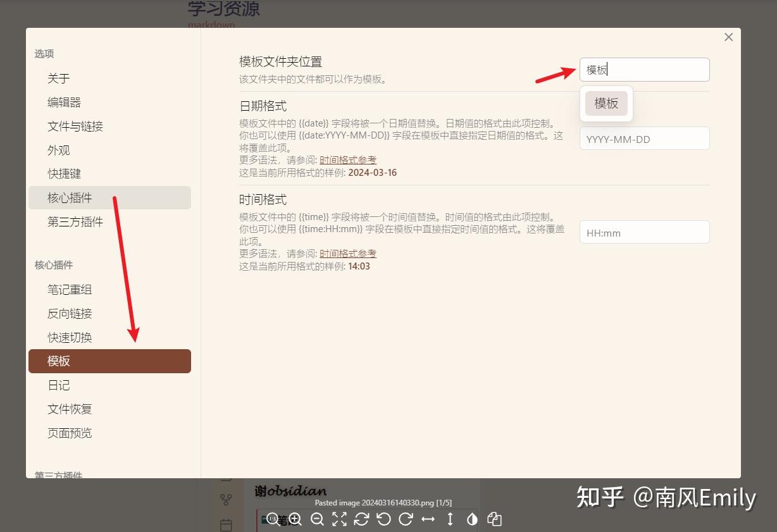Click the fullscreen expand icon below the image
Screen dimensions: 777x532
(340, 520)
